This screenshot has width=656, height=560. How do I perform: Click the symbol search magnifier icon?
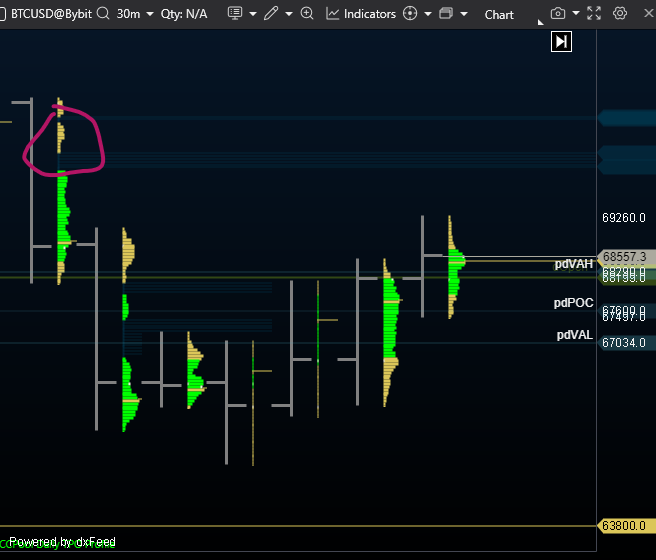pos(103,13)
